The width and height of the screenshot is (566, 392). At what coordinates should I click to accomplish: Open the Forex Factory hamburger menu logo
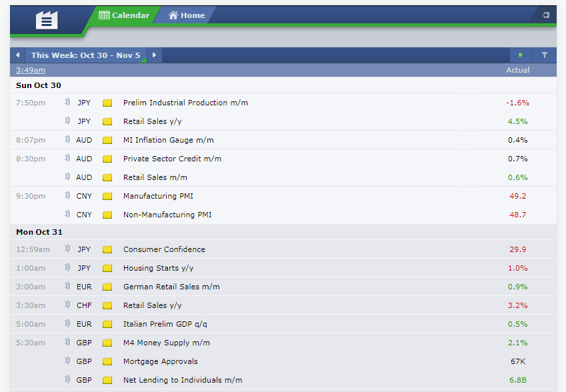[47, 20]
